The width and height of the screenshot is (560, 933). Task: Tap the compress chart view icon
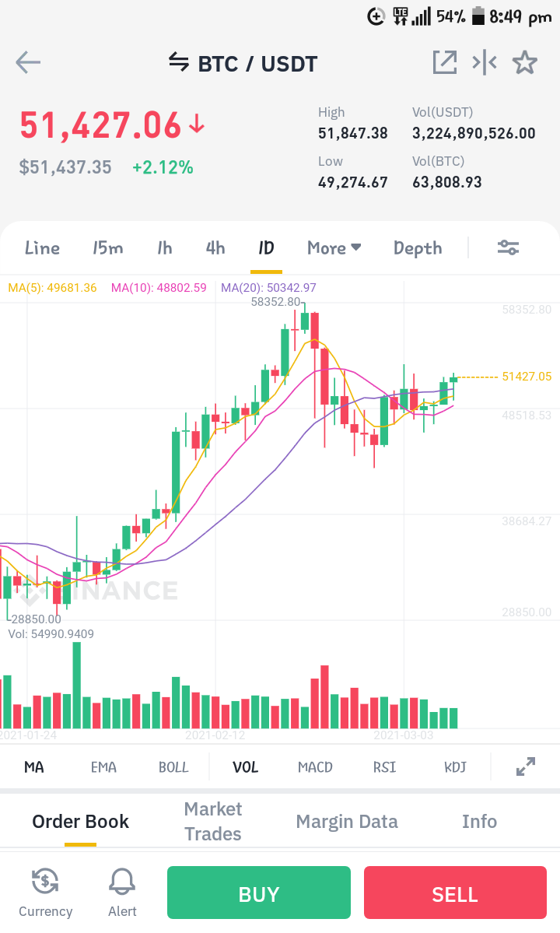coord(485,62)
